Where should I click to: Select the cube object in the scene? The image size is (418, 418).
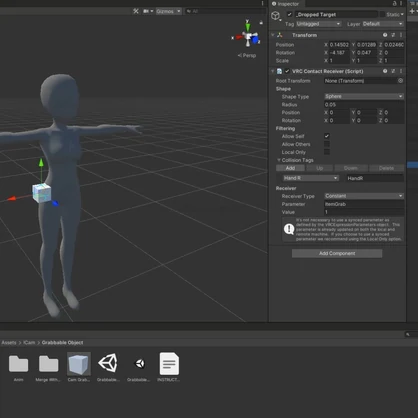click(x=42, y=193)
